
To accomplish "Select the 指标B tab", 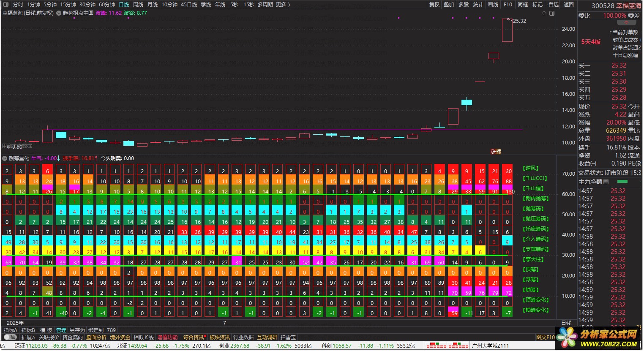I will [28, 330].
